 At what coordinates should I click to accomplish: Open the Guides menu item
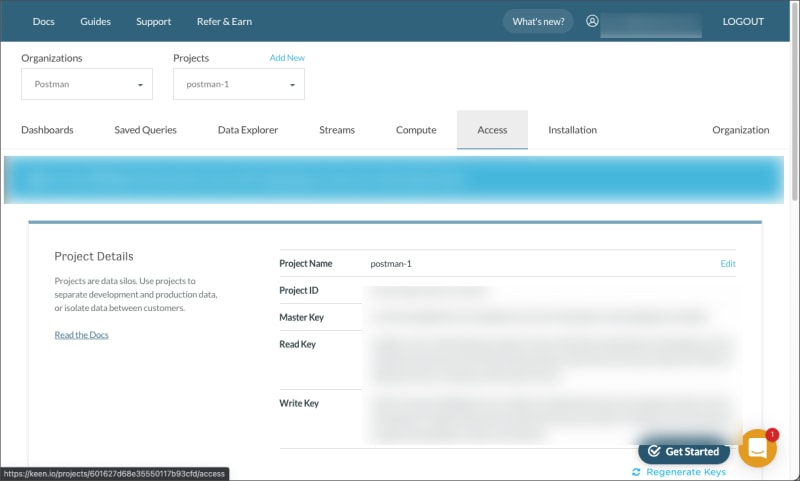pyautogui.click(x=95, y=21)
